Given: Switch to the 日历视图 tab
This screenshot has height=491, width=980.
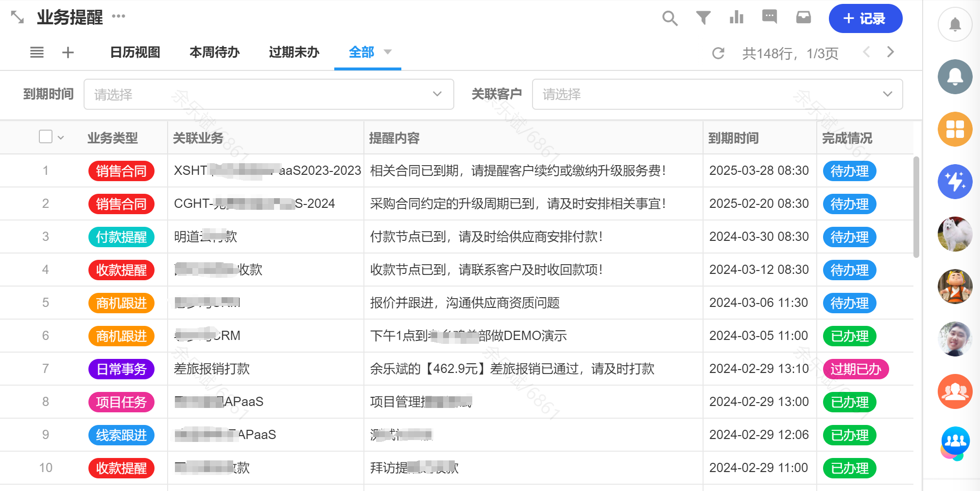Looking at the screenshot, I should 135,52.
